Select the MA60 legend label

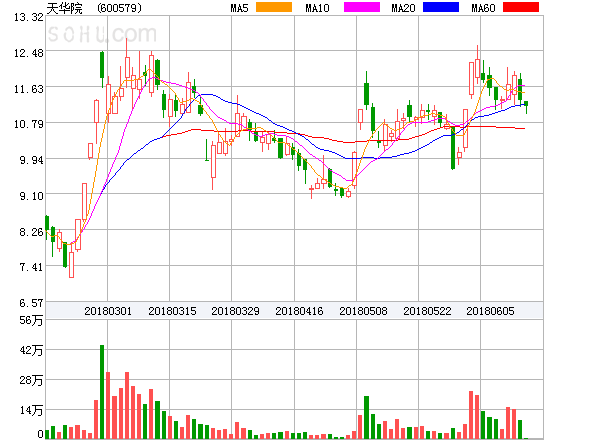(483, 8)
